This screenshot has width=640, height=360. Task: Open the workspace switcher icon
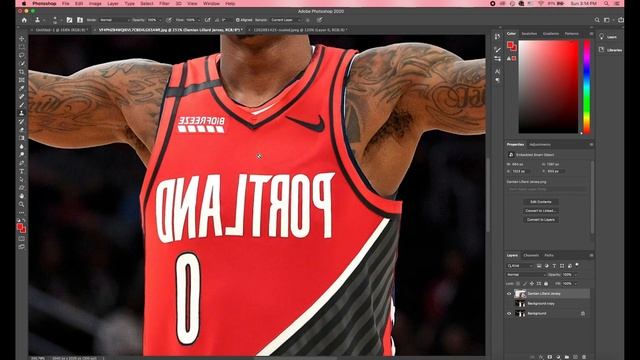tap(608, 20)
